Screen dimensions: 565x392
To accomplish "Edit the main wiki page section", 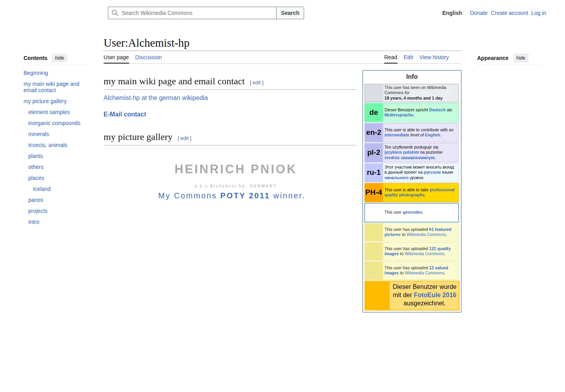I will pyautogui.click(x=257, y=83).
